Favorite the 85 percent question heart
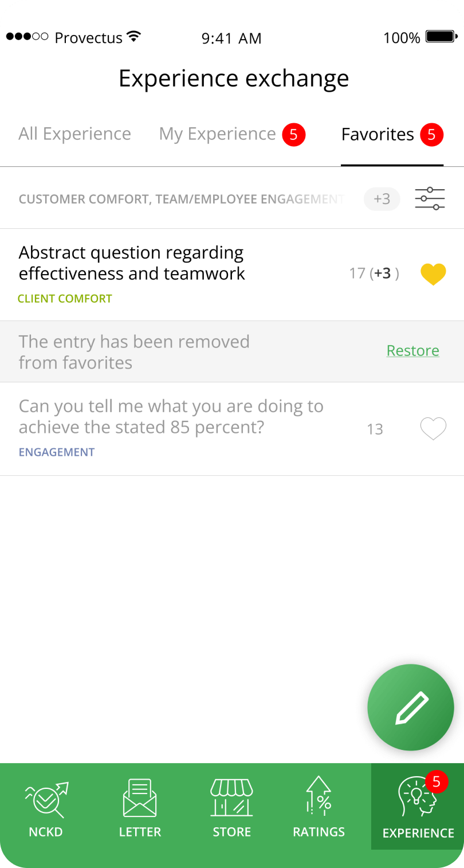This screenshot has height=868, width=464. coord(433,429)
